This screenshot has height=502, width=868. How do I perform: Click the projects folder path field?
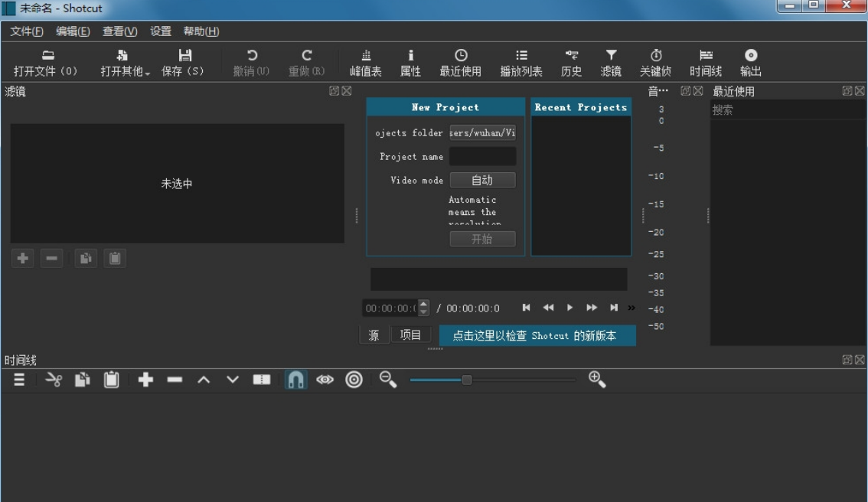point(482,133)
